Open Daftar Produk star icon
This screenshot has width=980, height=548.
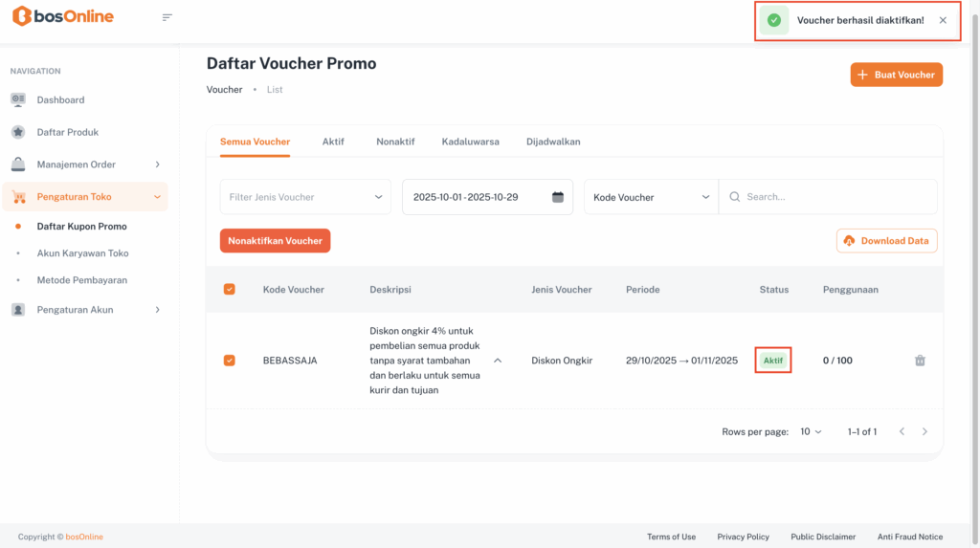pyautogui.click(x=18, y=132)
